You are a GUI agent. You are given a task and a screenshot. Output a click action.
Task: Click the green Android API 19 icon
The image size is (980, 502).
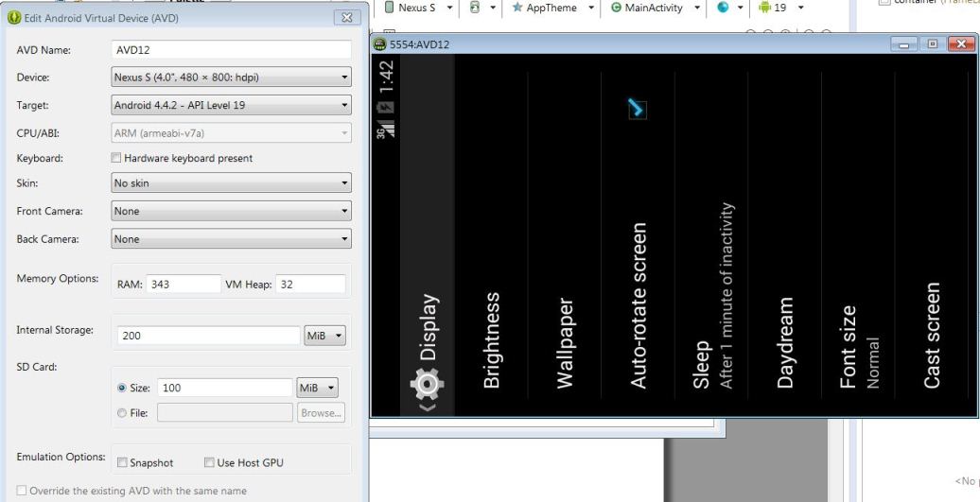[x=764, y=8]
